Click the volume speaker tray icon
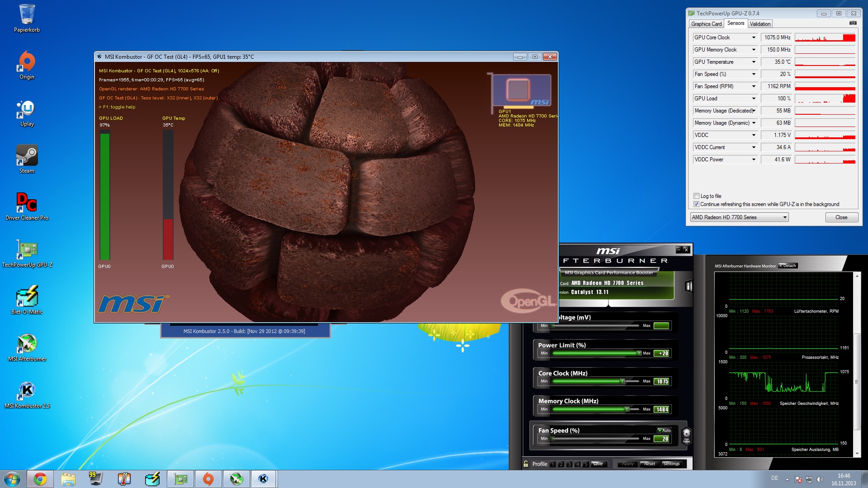 820,479
